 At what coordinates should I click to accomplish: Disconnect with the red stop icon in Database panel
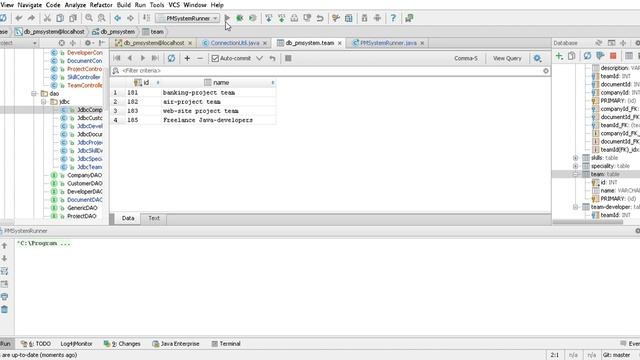point(613,56)
